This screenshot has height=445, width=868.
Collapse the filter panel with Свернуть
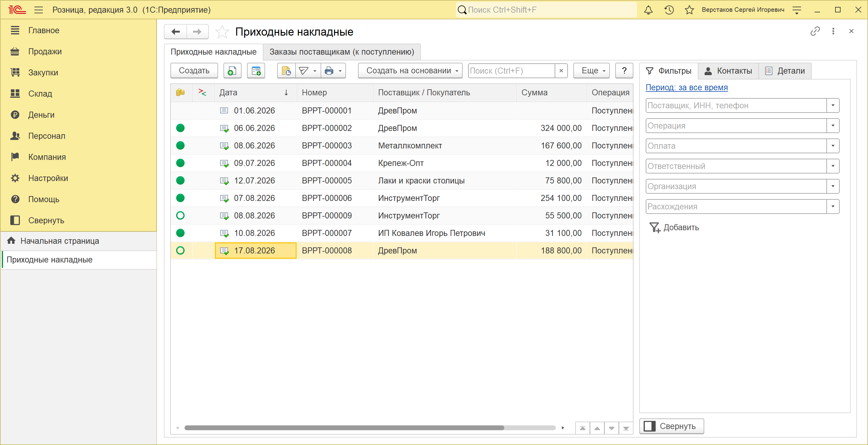coord(672,426)
